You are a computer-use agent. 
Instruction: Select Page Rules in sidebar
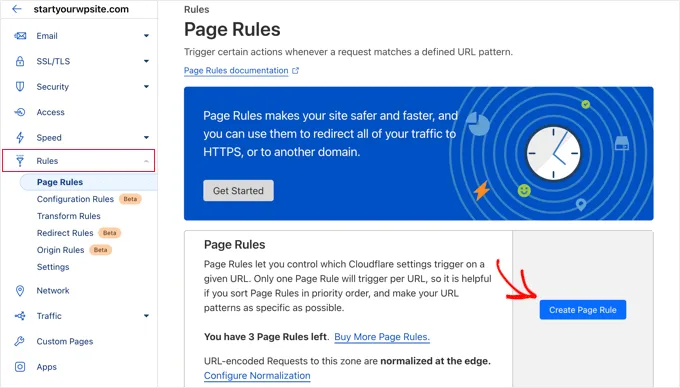60,182
